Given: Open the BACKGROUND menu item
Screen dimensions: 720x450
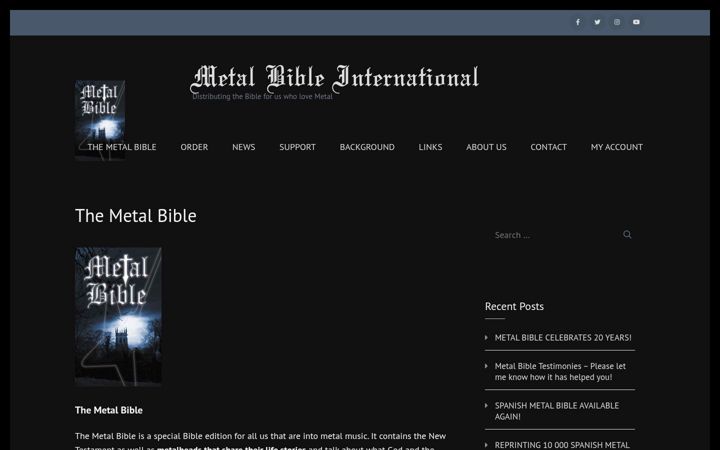Looking at the screenshot, I should click(x=367, y=147).
